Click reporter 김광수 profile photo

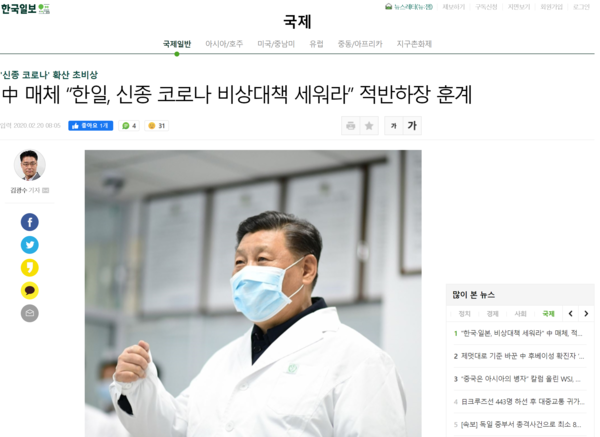point(29,165)
